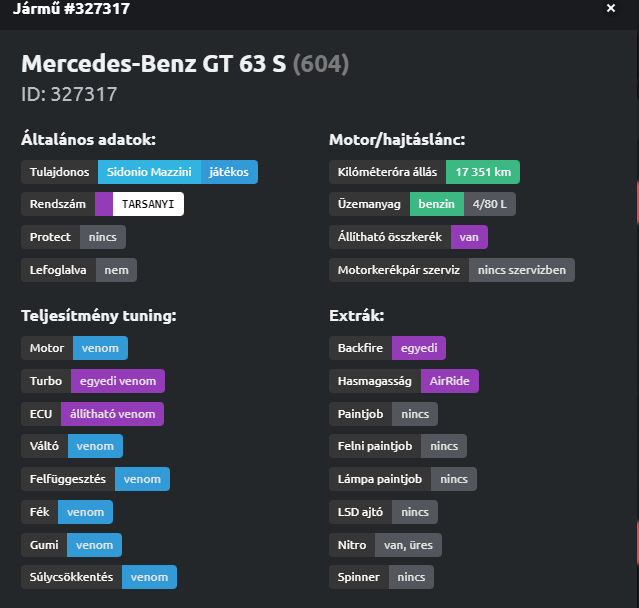Click the owner name Sidonio Mazzini
639x608 pixels.
[149, 172]
